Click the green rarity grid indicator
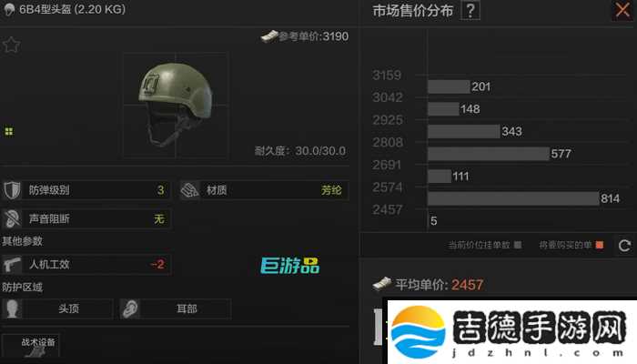 point(9,131)
